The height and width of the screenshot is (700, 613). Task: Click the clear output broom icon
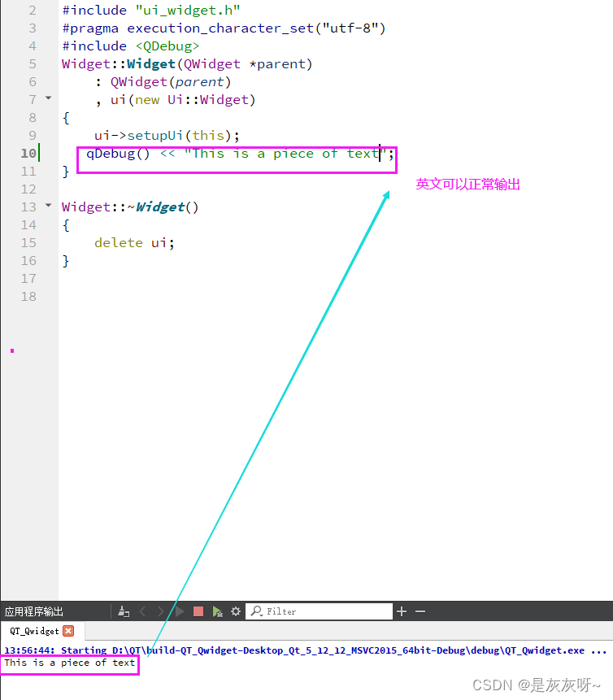tap(124, 611)
